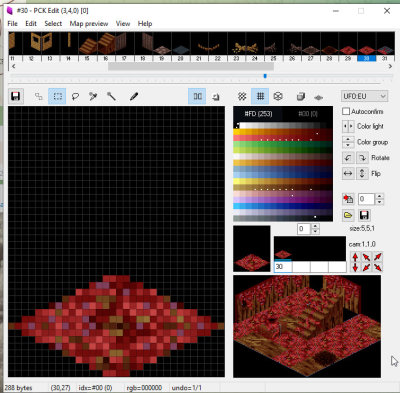Image resolution: width=400 pixels, height=393 pixels.
Task: Select sprite thumbnail number 15 stairs
Action: [87, 44]
